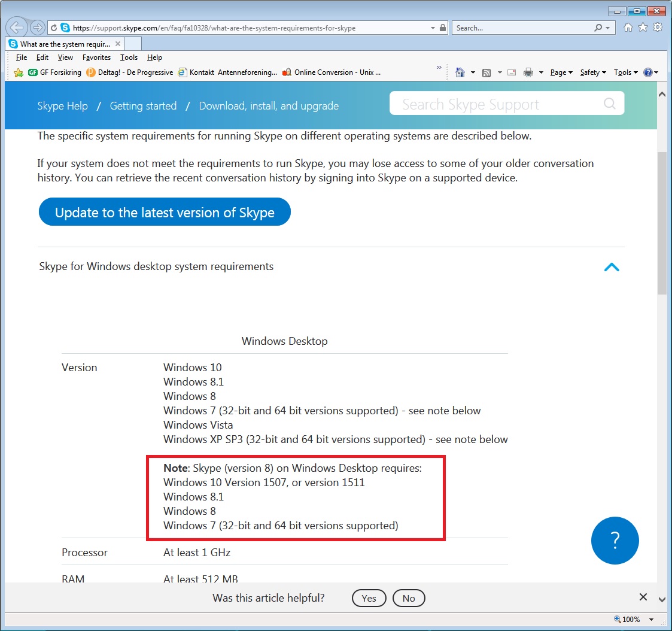Open the feeds dropdown arrow
The width and height of the screenshot is (672, 631).
click(x=499, y=72)
